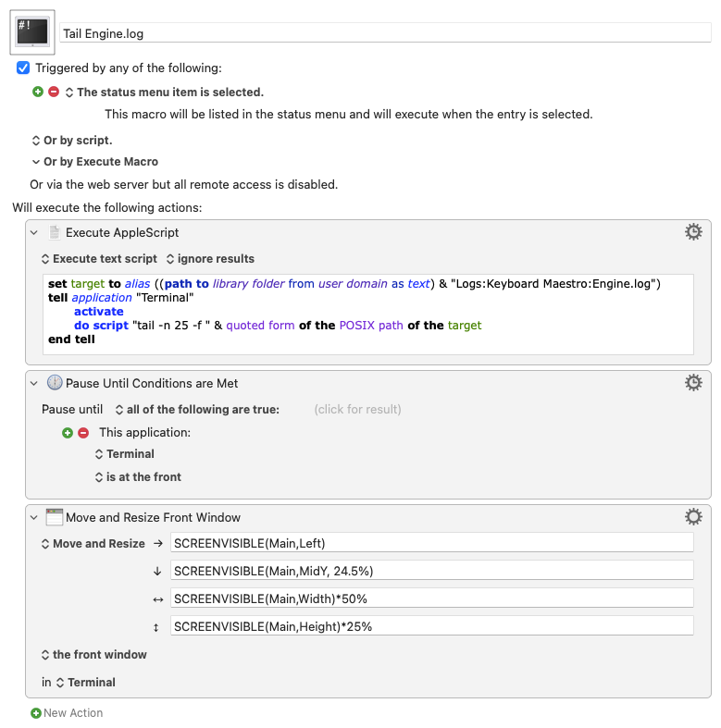Open Execute AppleScript action gear menu
This screenshot has width=721, height=728.
click(x=693, y=231)
